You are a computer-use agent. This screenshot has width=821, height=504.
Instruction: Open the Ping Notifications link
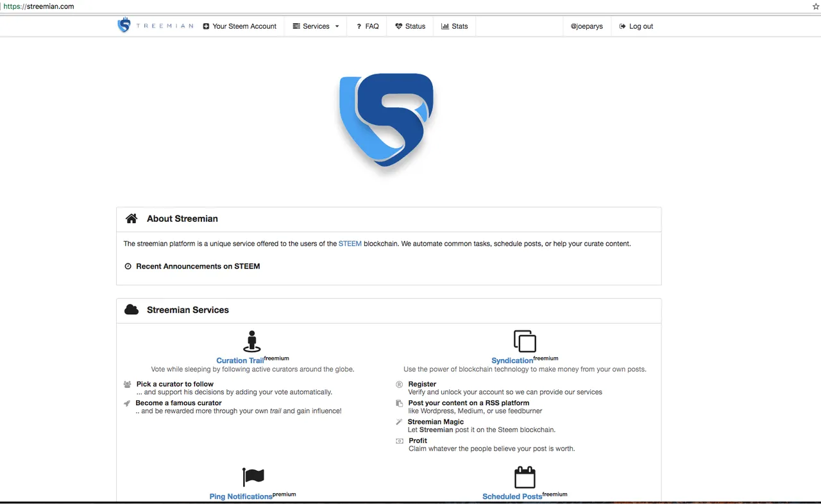[x=241, y=496]
